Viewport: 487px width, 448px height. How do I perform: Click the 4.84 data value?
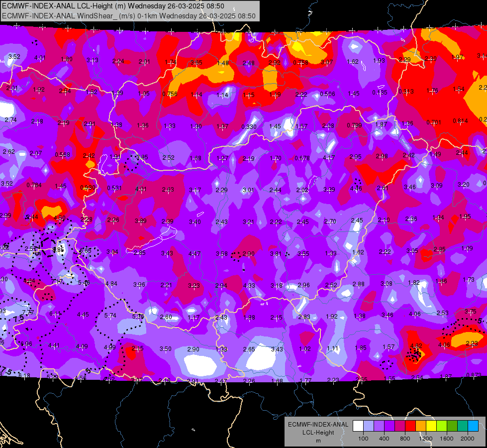pos(111,284)
